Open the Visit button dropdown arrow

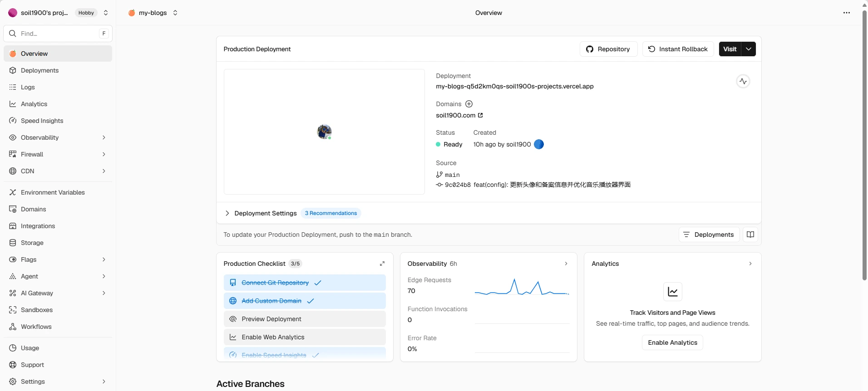click(749, 49)
